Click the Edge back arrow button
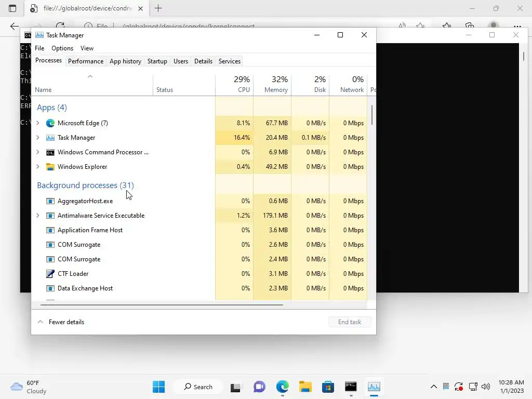 click(x=14, y=26)
